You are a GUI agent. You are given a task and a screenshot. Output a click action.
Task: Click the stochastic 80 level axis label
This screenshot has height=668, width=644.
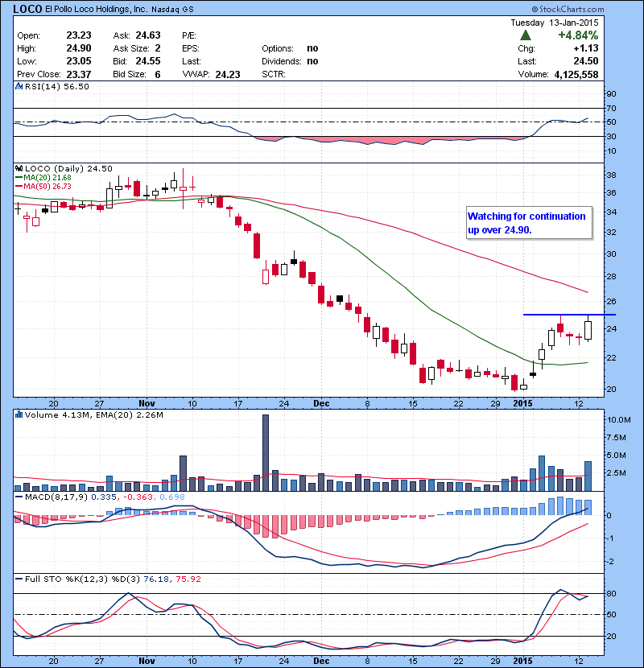pos(612,593)
